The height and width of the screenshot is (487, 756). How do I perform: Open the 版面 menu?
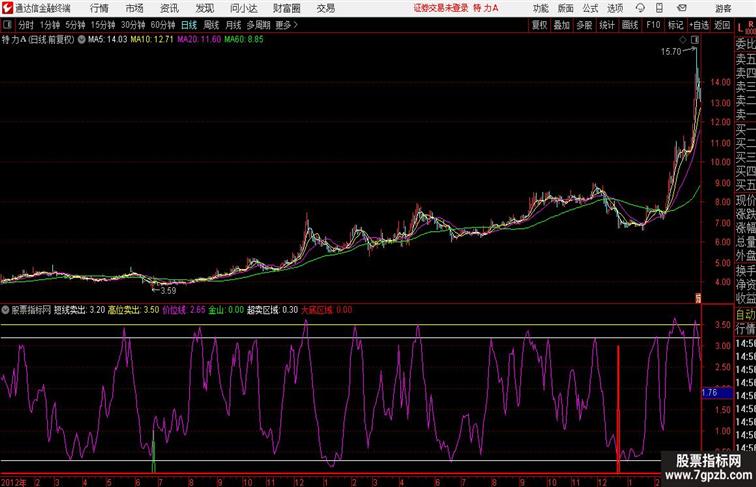[x=566, y=8]
